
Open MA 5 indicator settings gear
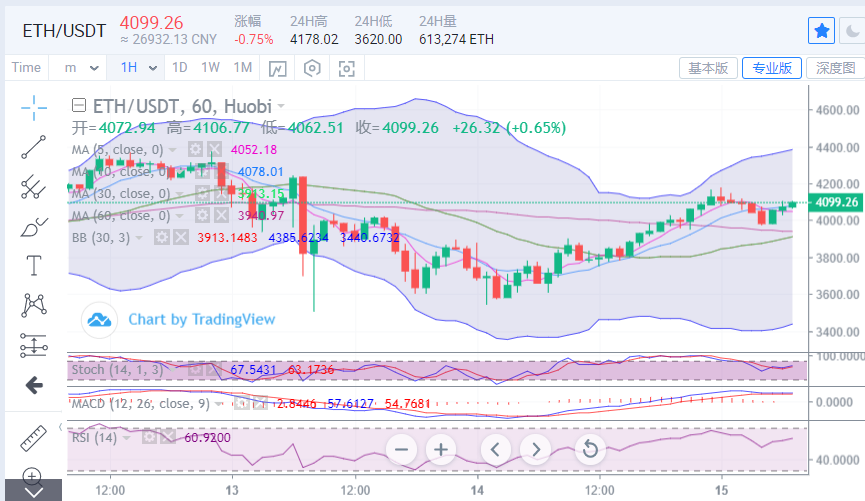[x=195, y=149]
